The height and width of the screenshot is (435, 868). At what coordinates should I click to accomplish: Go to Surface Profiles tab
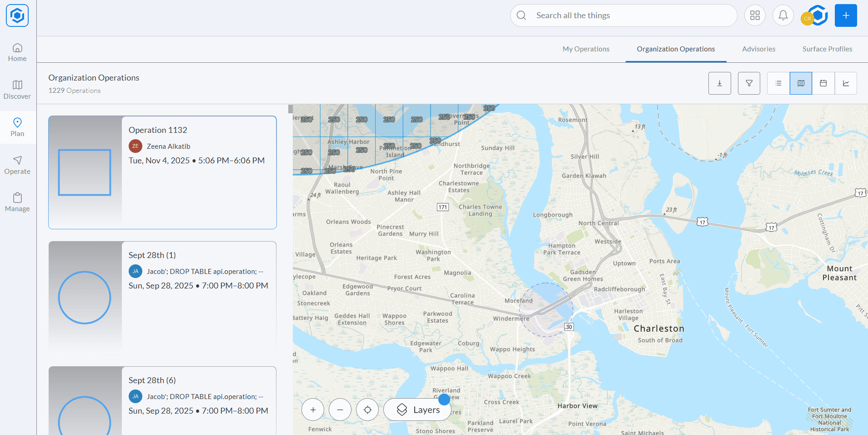point(827,49)
